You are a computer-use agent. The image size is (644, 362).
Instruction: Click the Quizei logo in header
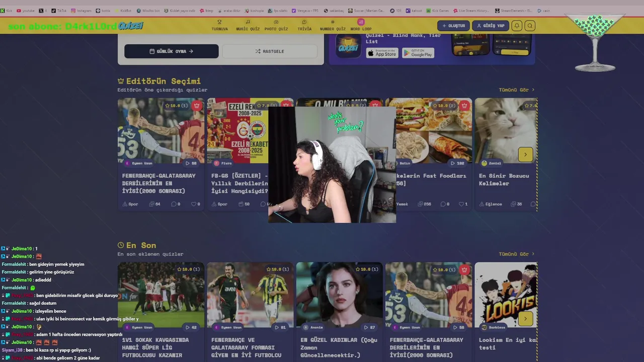coord(130,26)
